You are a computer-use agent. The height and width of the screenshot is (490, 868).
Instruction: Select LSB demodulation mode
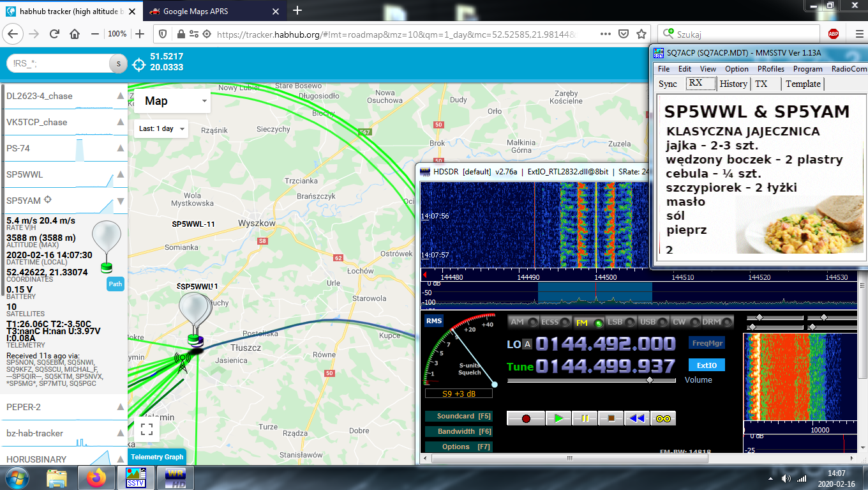tap(621, 323)
